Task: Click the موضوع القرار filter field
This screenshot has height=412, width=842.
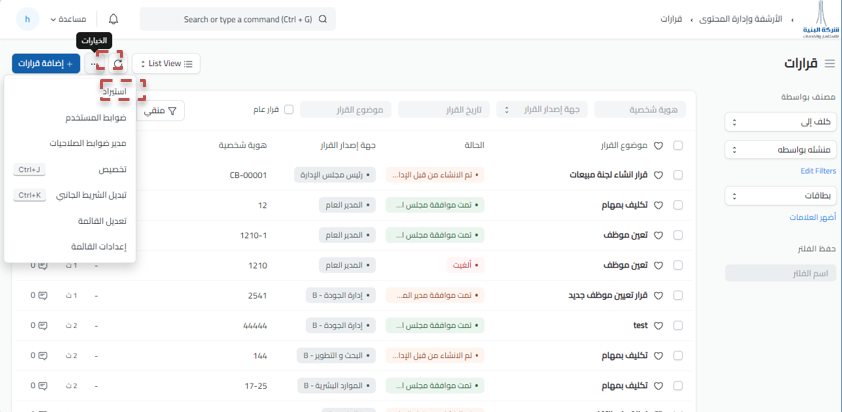Action: 345,110
